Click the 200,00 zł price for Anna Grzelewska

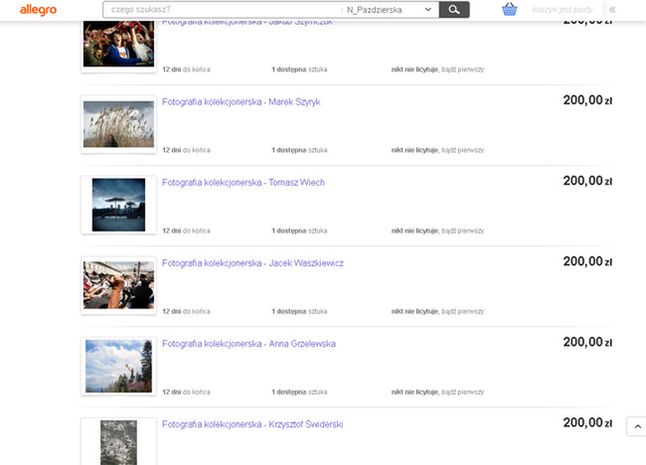(587, 342)
